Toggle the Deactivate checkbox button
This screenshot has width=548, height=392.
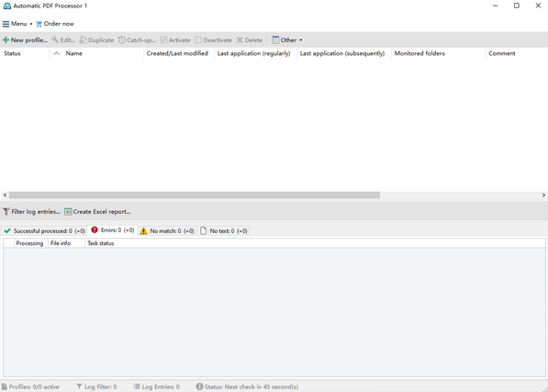pos(214,40)
